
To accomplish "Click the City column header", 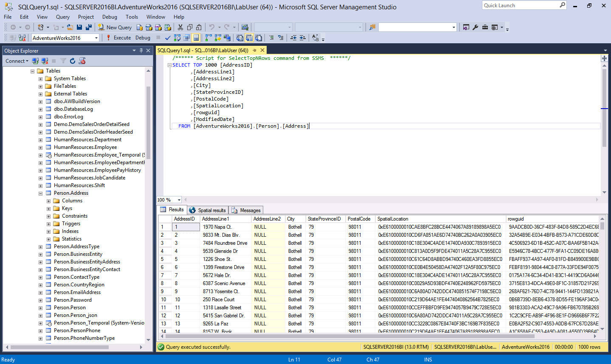I will point(295,219).
